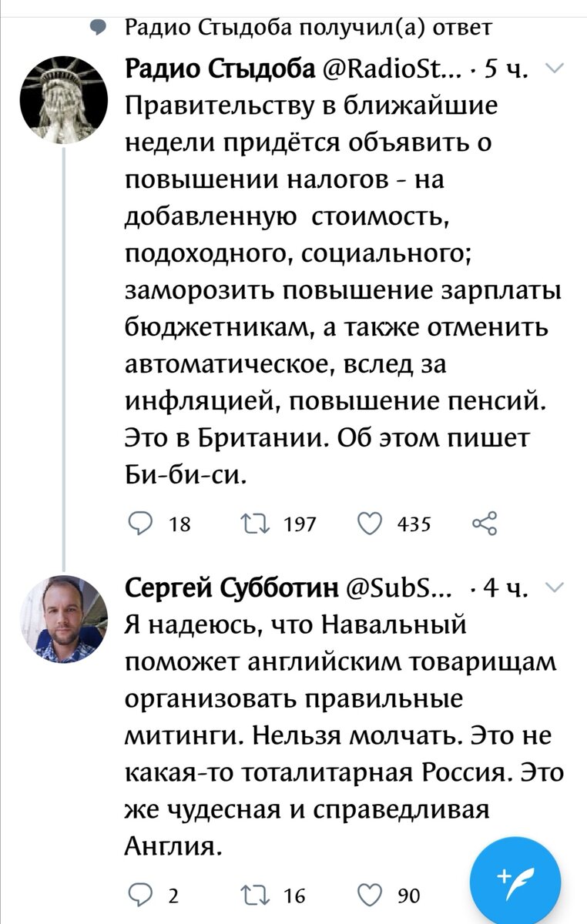Tap the @SubS... handle

(400, 591)
